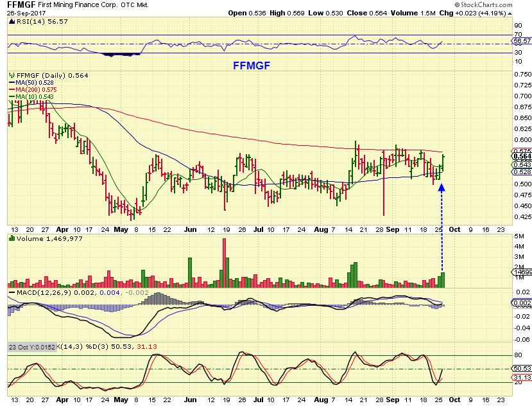The image size is (532, 406).
Task: Click the -0.04 MACD axis label
Action: click(x=522, y=328)
